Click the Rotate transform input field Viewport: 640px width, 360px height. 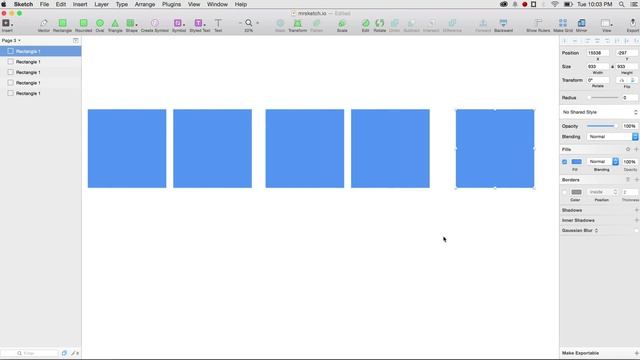pos(598,80)
